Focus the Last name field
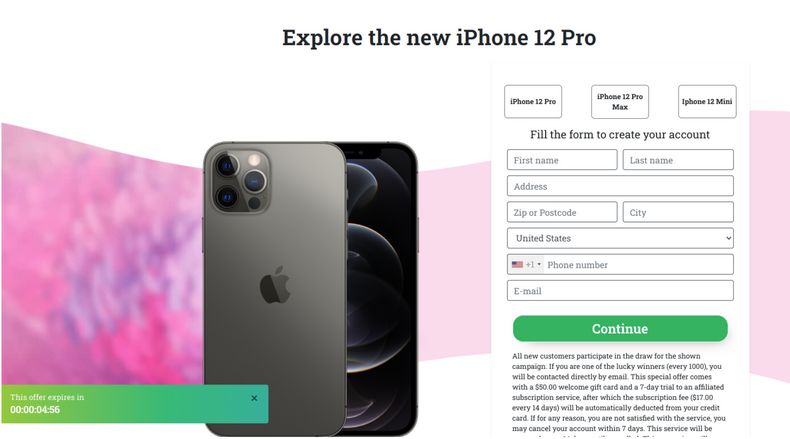 point(678,160)
